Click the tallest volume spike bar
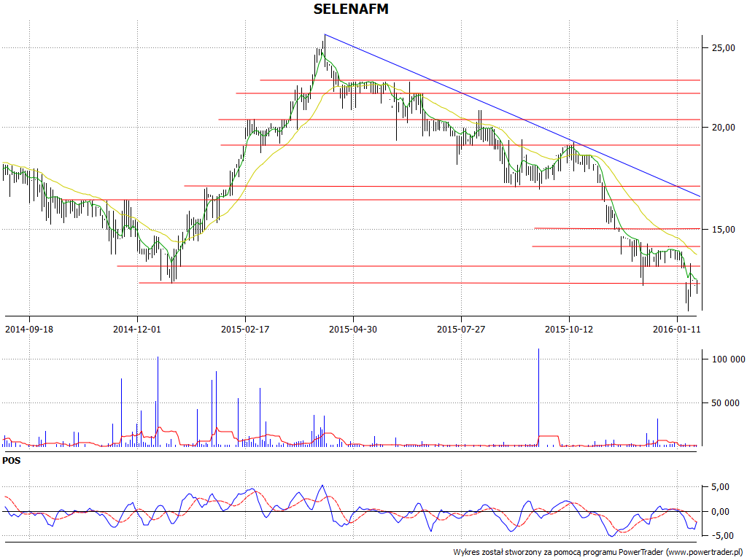The width and height of the screenshot is (747, 560). click(x=539, y=397)
